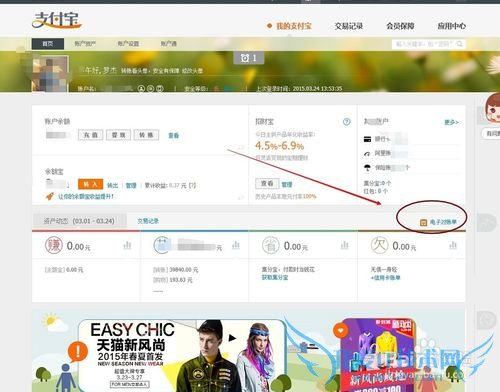The width and height of the screenshot is (500, 392).
Task: Click the magnifier search icon
Action: click(x=460, y=44)
